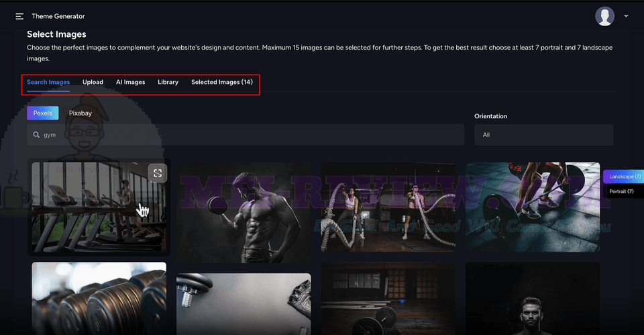Expand the account dropdown arrow
The image size is (644, 335).
tap(626, 16)
